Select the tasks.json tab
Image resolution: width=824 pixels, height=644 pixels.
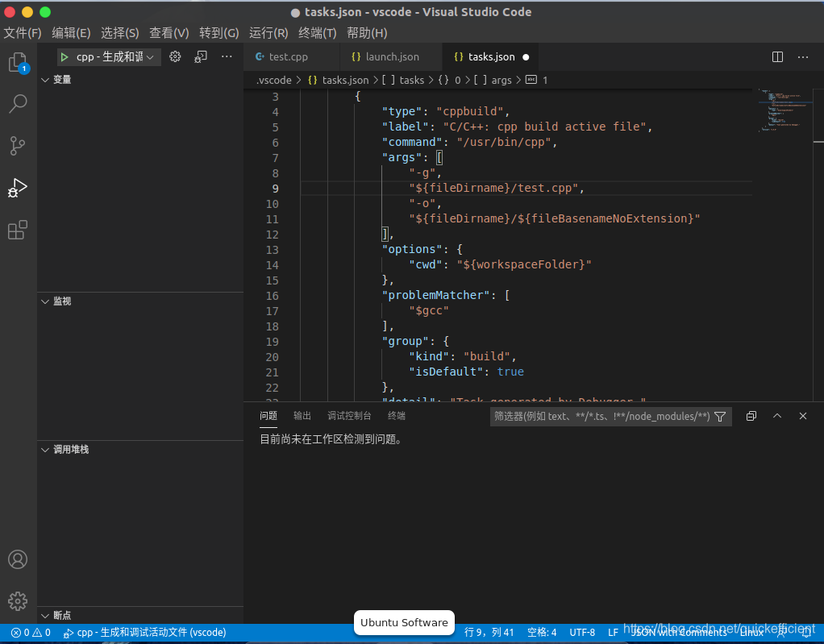click(491, 56)
